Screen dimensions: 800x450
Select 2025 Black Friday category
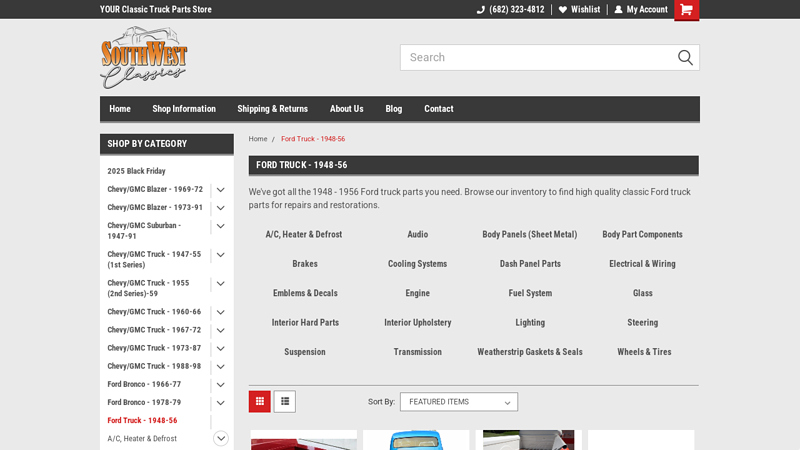coord(137,171)
